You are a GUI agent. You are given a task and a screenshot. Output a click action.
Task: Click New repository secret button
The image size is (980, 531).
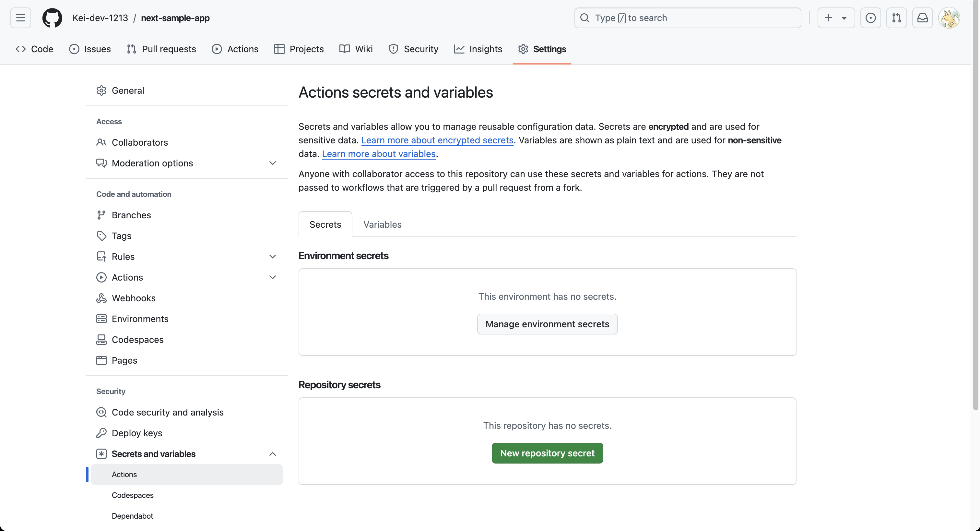coord(547,453)
